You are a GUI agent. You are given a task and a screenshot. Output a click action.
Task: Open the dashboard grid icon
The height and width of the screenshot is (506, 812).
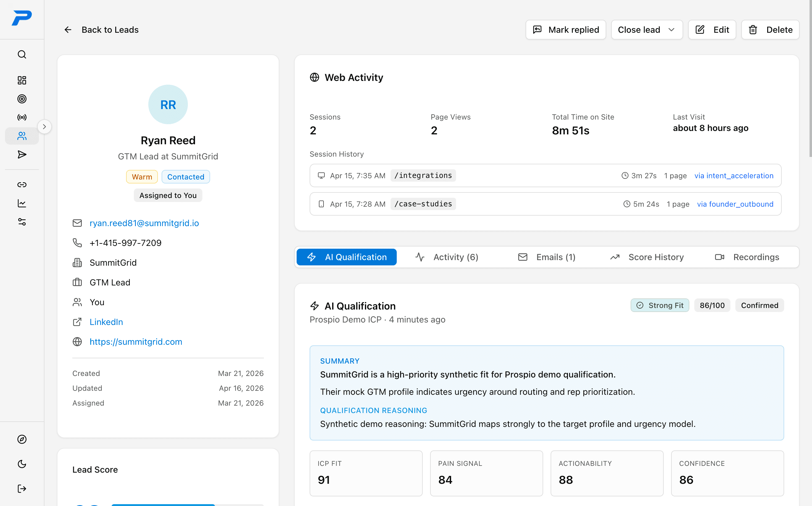[22, 80]
